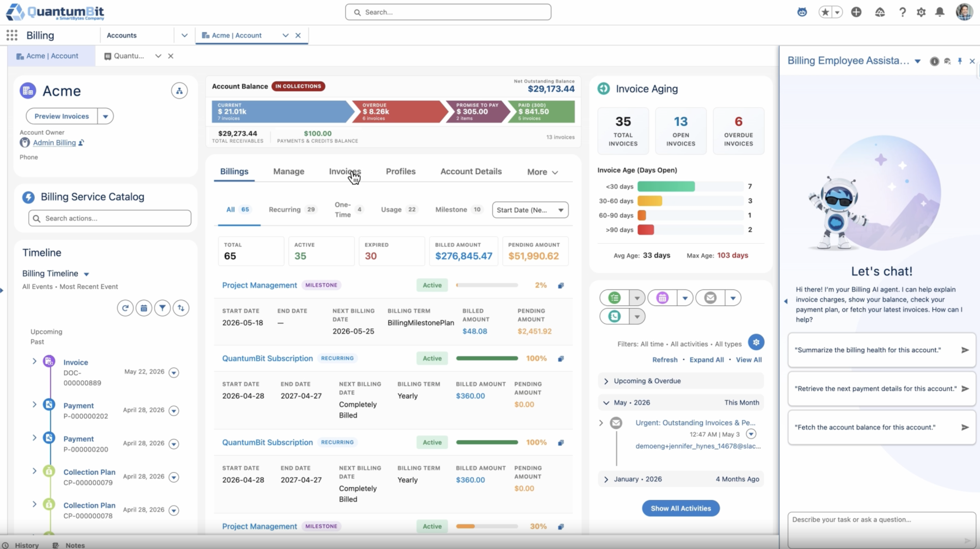Open the History utility bar item
The width and height of the screenshot is (980, 549).
(x=21, y=545)
